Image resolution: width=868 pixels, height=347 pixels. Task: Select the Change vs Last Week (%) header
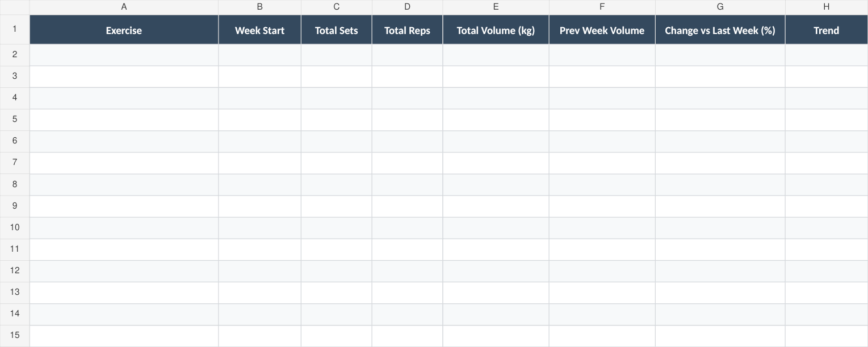tap(720, 30)
